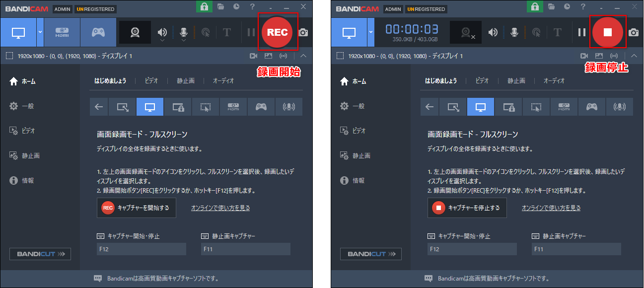Viewport: 644px width, 288px height.
Task: Go back with the arrow icon in the idle window's mode row
Action: tap(99, 106)
